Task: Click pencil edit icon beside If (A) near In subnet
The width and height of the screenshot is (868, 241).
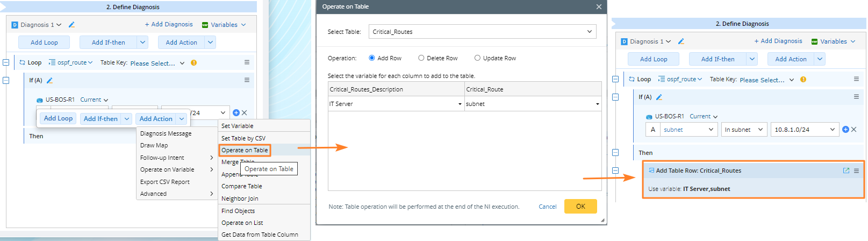Action: click(x=659, y=97)
